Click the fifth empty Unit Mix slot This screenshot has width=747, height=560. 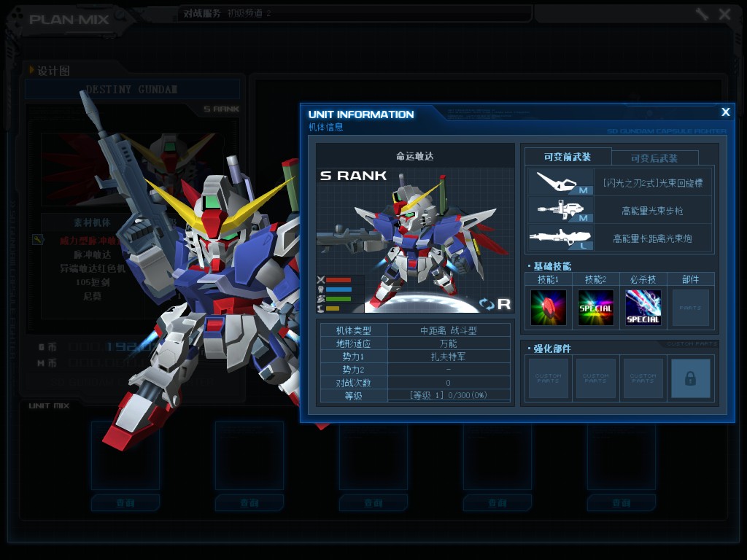622,456
